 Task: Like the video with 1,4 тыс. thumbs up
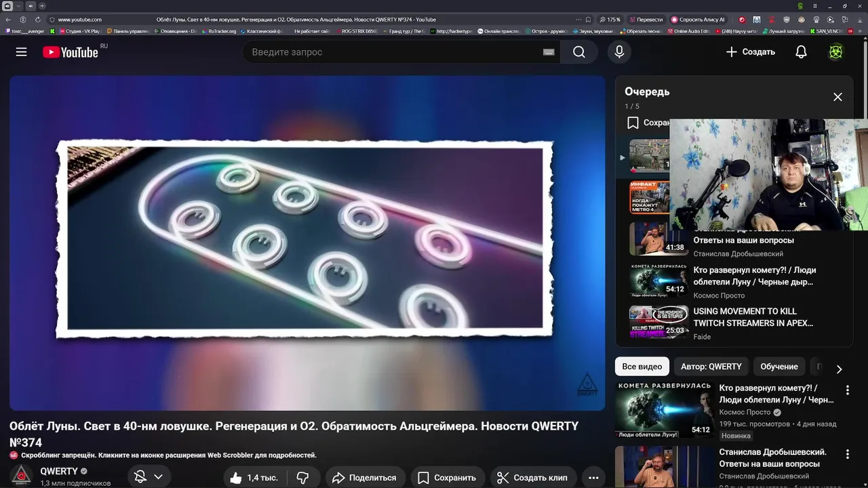(254, 478)
